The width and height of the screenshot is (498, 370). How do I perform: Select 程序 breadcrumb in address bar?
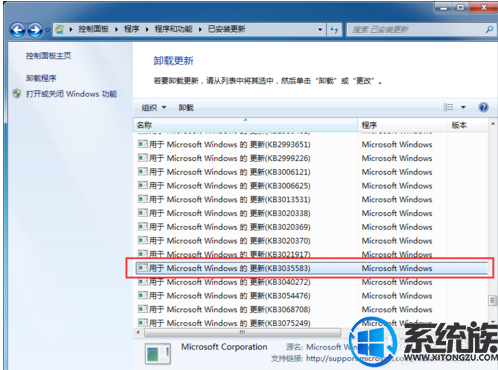131,29
